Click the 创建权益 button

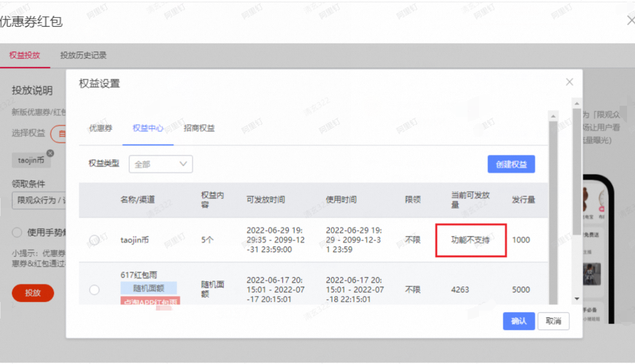[x=511, y=164]
